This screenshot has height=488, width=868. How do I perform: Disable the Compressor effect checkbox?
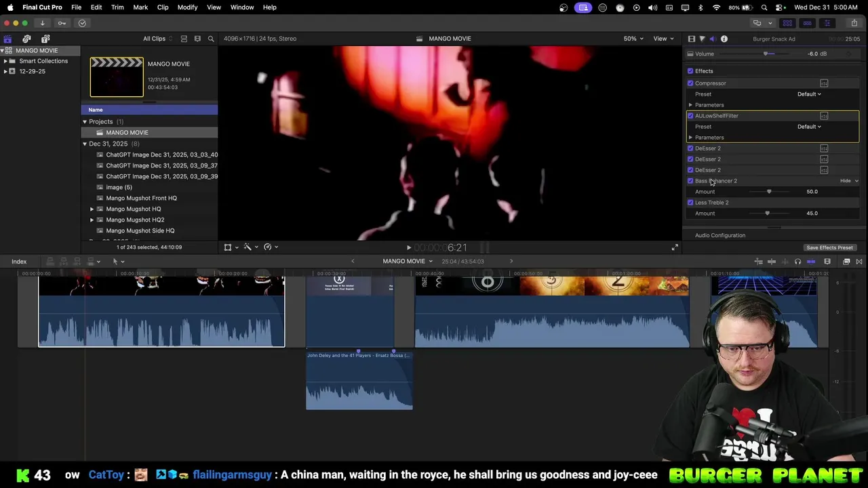690,83
